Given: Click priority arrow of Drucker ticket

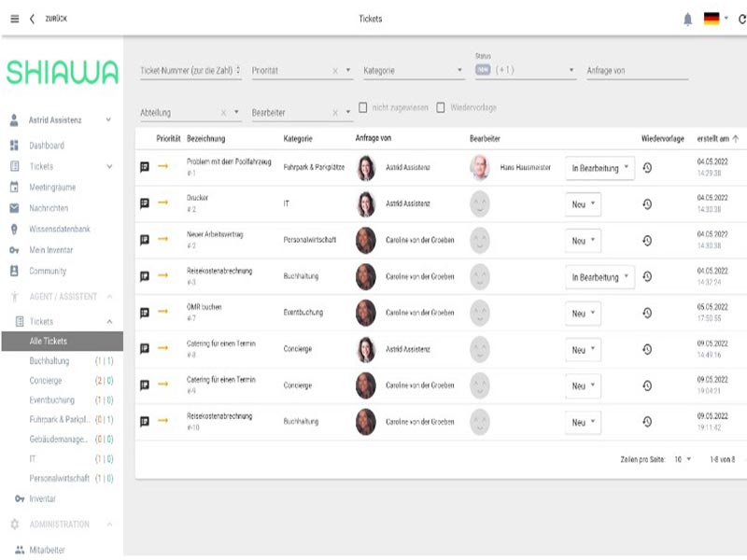Looking at the screenshot, I should 162,203.
